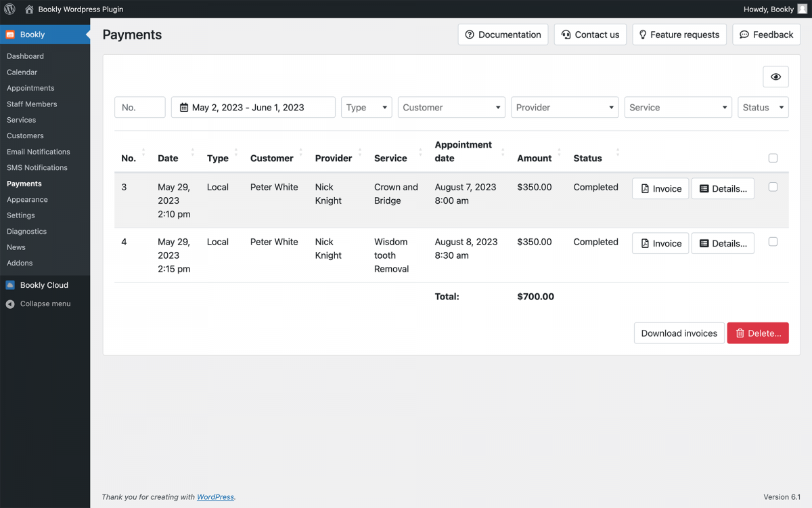
Task: Click the No. filter input field
Action: [x=139, y=107]
